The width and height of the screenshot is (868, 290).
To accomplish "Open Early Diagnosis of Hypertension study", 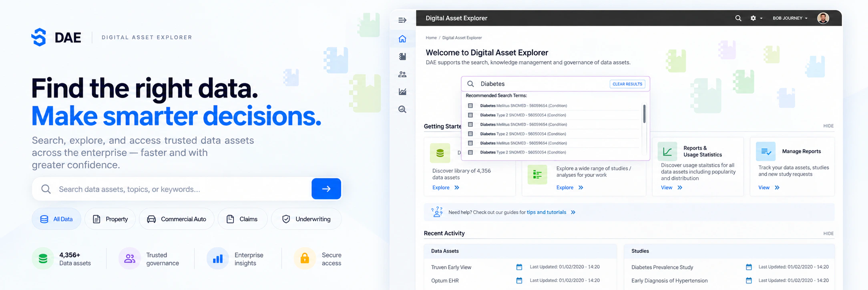I will [x=669, y=281].
